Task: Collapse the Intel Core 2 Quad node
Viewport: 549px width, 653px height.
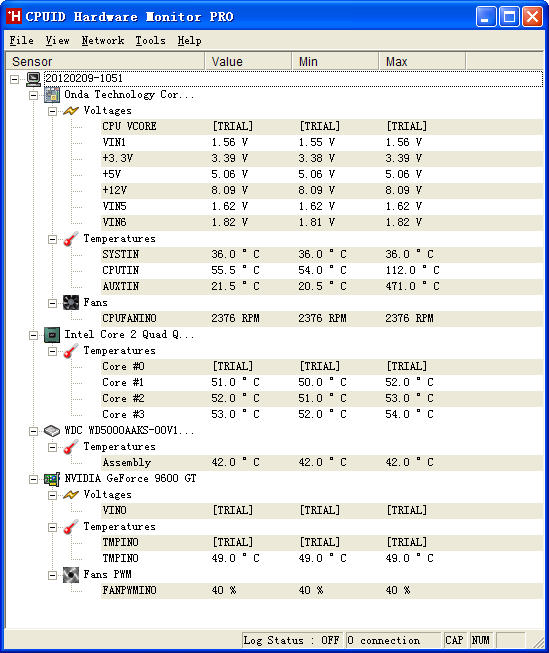Action: pos(33,335)
